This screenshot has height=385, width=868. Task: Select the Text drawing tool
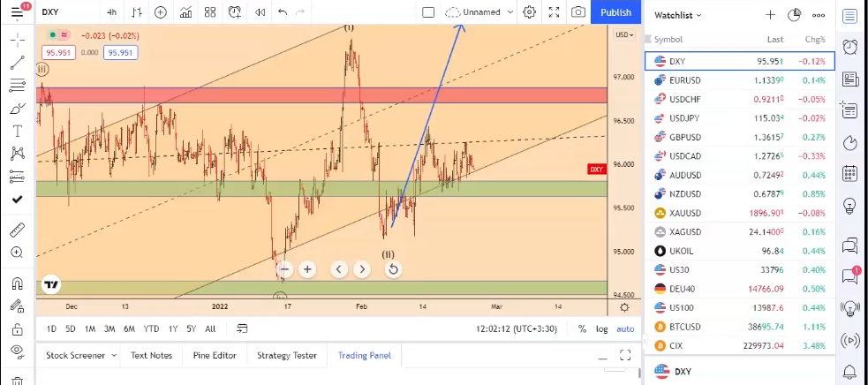coord(17,131)
